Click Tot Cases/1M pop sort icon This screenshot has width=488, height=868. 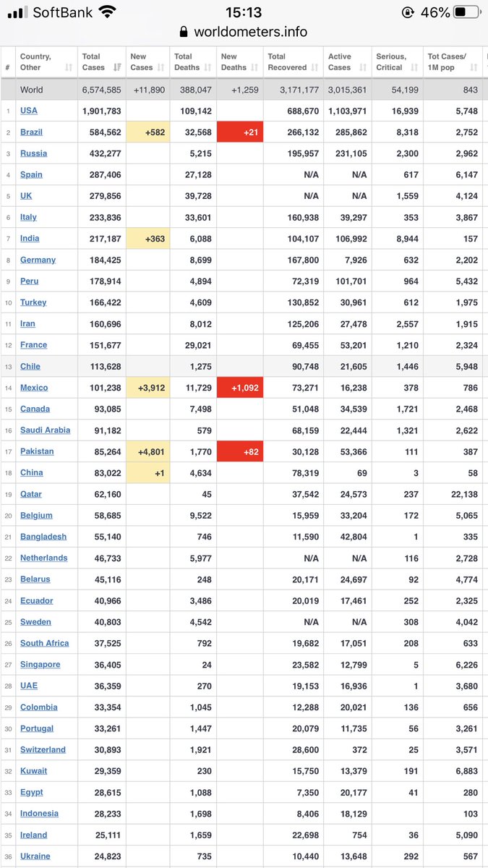click(x=474, y=68)
